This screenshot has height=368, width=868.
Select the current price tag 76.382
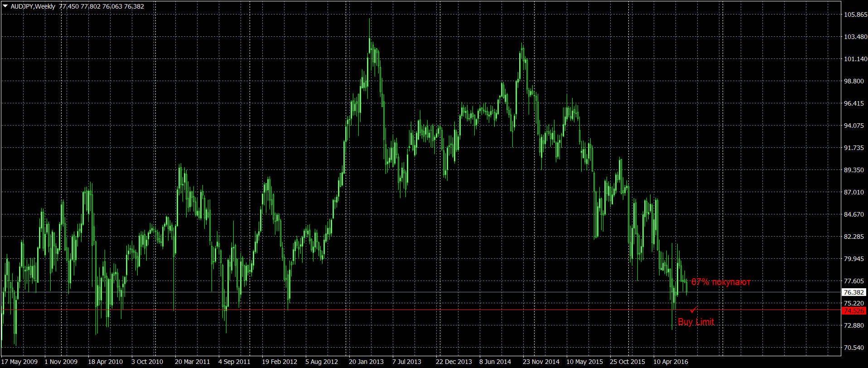(854, 292)
